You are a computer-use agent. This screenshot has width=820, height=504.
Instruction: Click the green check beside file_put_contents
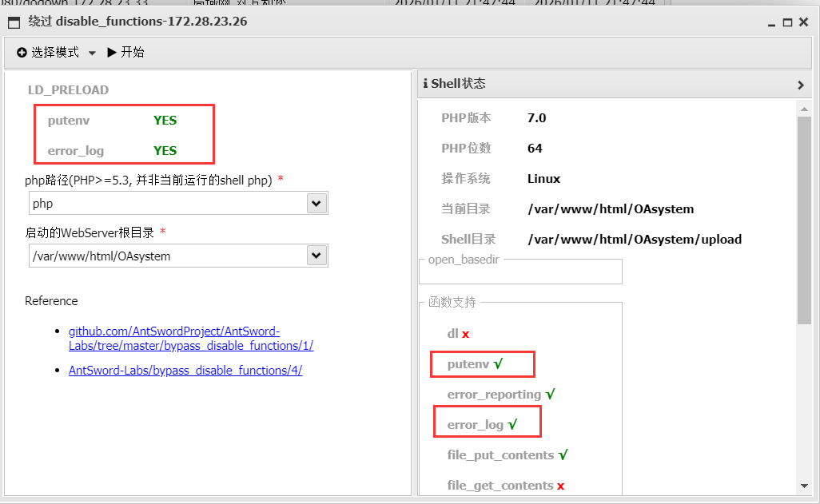click(x=563, y=455)
